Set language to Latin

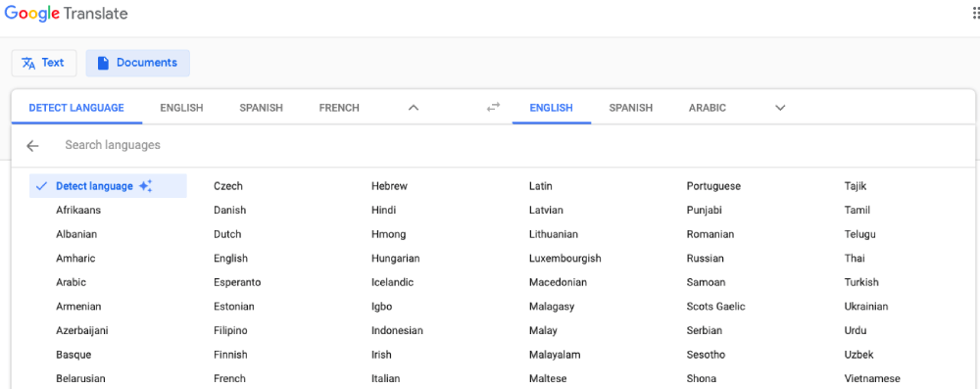click(541, 186)
